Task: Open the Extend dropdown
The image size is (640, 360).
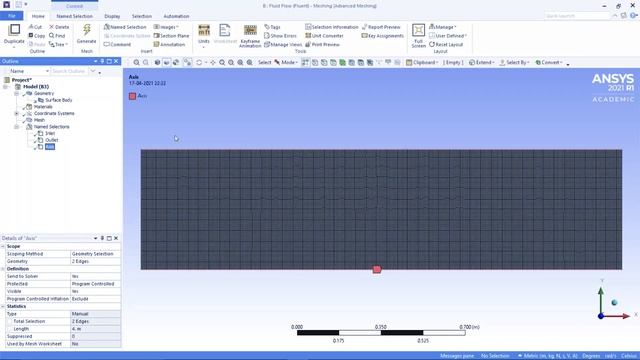Action: tap(482, 62)
